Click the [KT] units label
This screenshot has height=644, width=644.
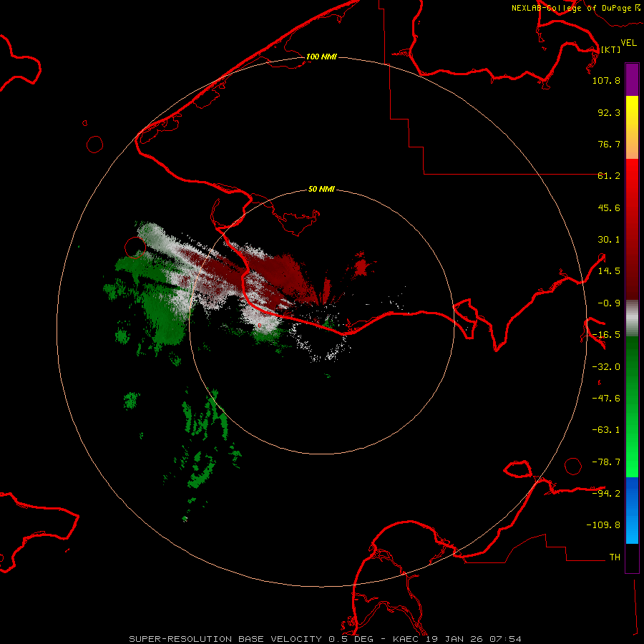point(611,49)
